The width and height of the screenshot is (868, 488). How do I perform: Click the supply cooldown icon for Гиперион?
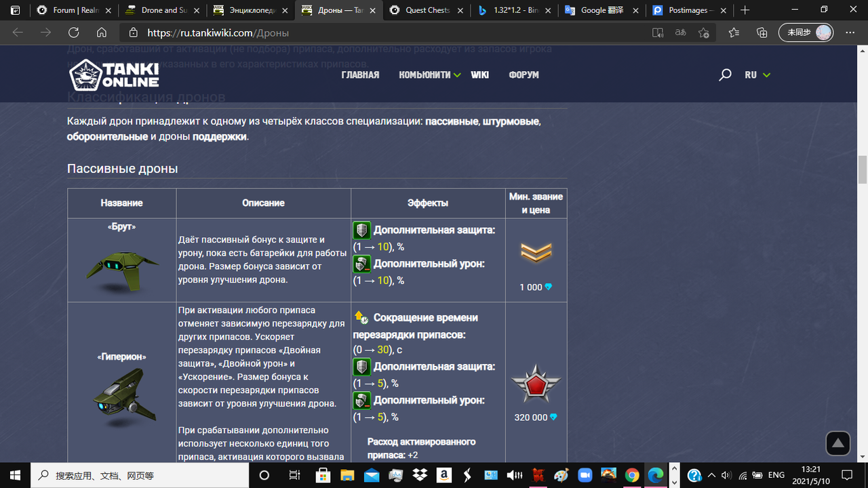pos(361,317)
